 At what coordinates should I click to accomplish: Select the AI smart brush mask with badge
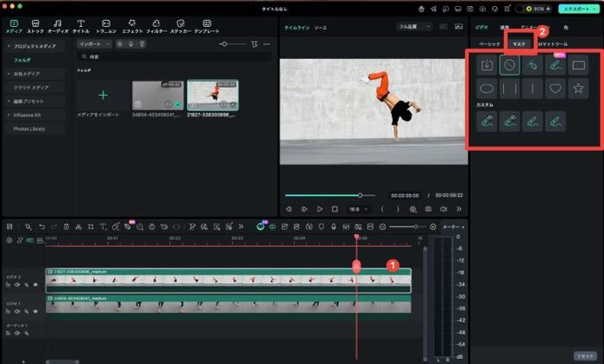pos(555,65)
